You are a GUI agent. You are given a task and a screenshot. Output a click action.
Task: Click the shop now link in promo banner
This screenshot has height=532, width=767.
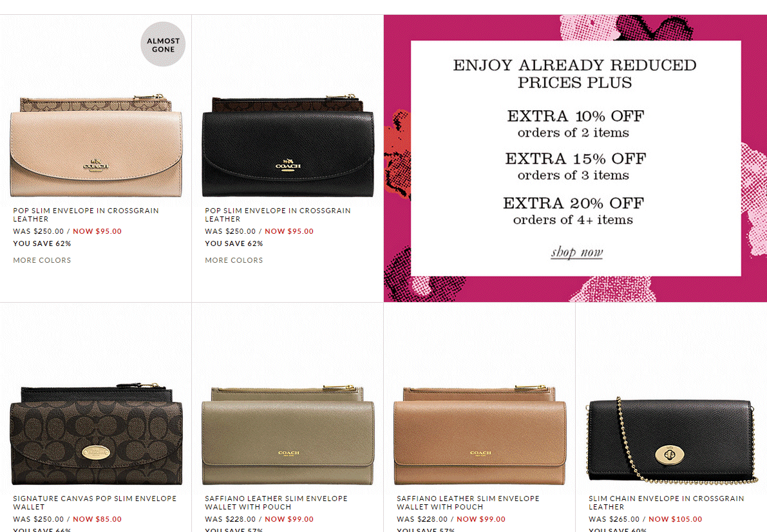[x=577, y=252]
